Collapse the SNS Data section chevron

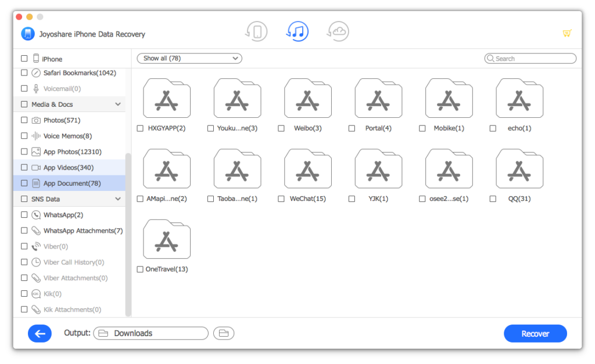(118, 199)
